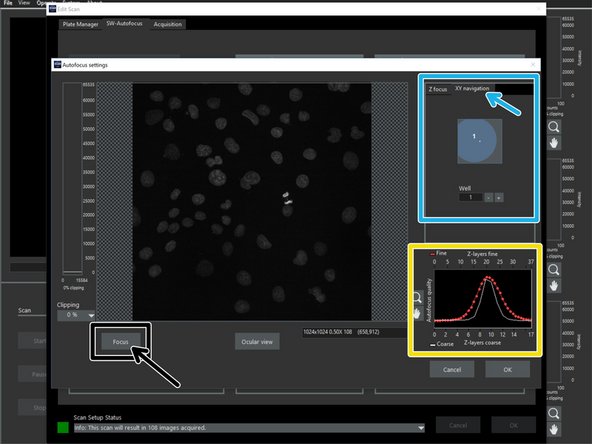Open the View menu
The image size is (592, 444).
(24, 3)
